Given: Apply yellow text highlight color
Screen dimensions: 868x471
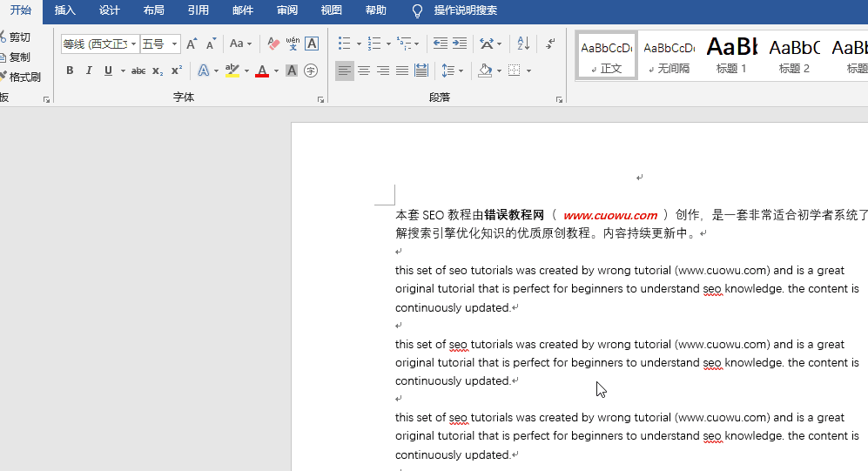Looking at the screenshot, I should 232,71.
